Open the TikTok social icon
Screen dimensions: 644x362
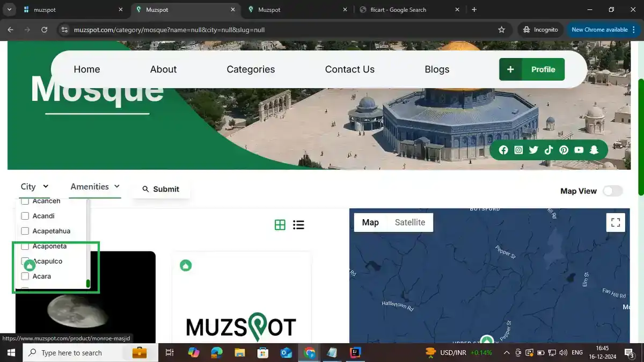click(548, 150)
